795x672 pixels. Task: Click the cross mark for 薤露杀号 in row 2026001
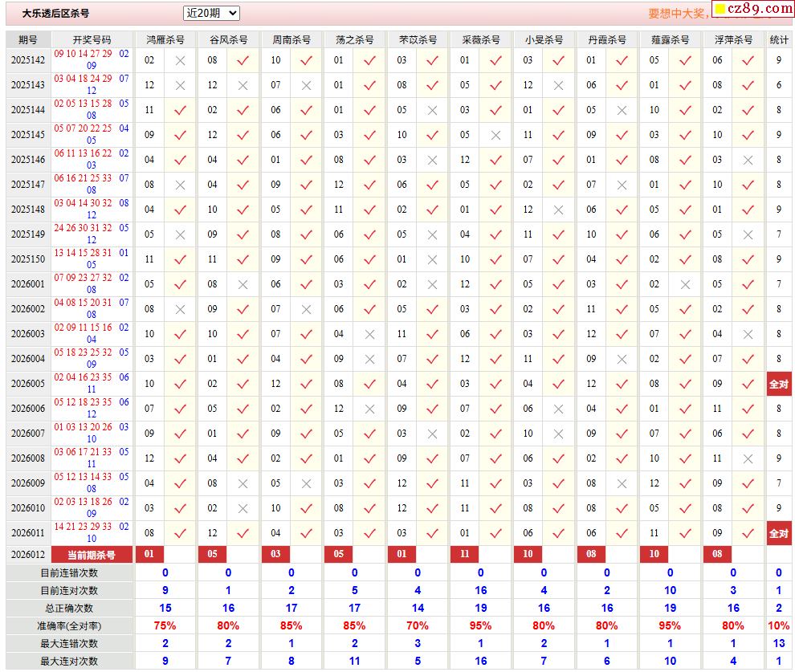coord(685,284)
